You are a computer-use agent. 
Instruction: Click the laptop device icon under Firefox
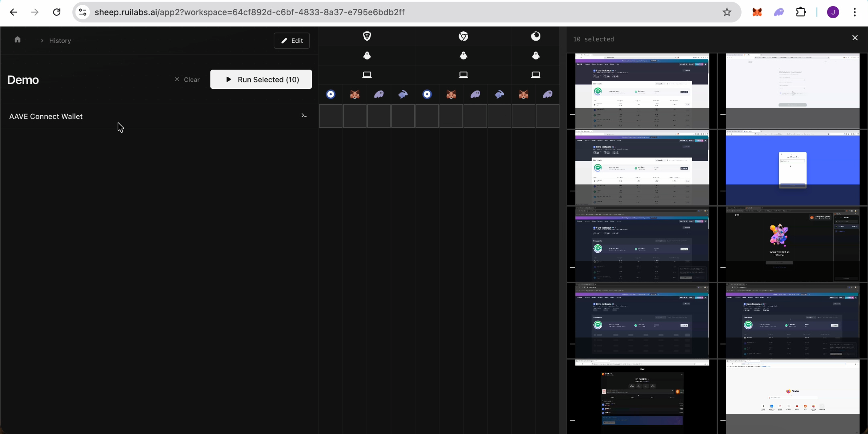pos(536,74)
